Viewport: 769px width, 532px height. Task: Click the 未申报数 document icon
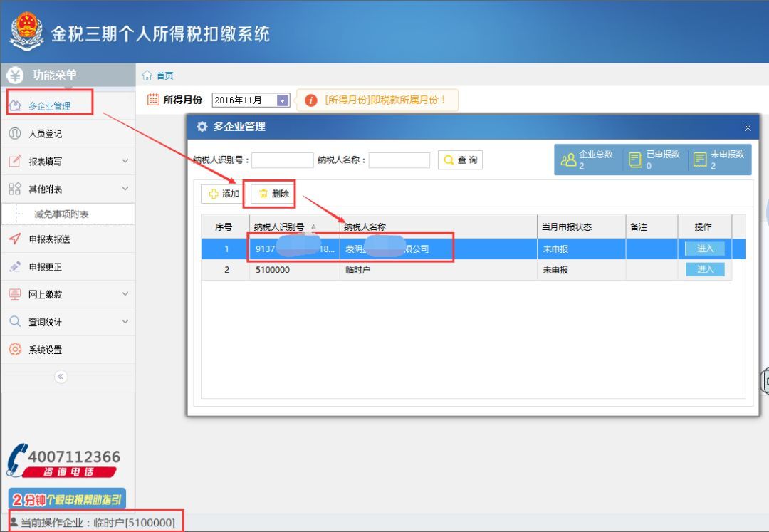pos(700,160)
